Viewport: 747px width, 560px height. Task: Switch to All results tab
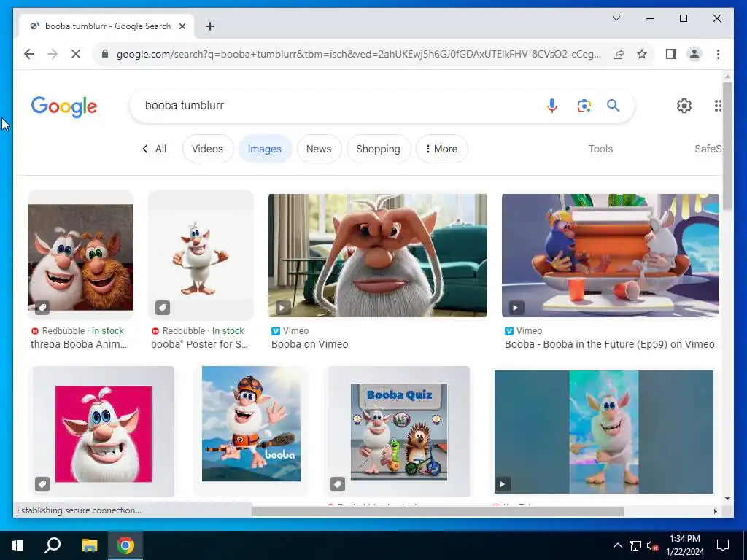tap(160, 149)
